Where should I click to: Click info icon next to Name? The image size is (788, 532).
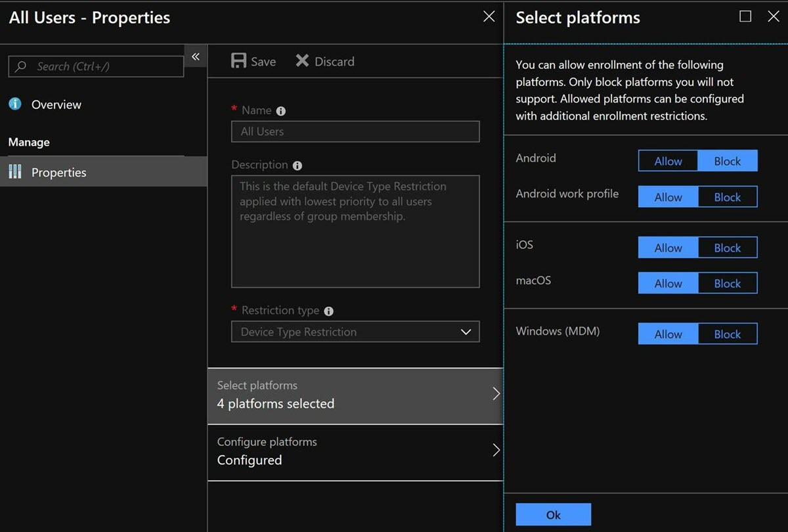point(281,111)
